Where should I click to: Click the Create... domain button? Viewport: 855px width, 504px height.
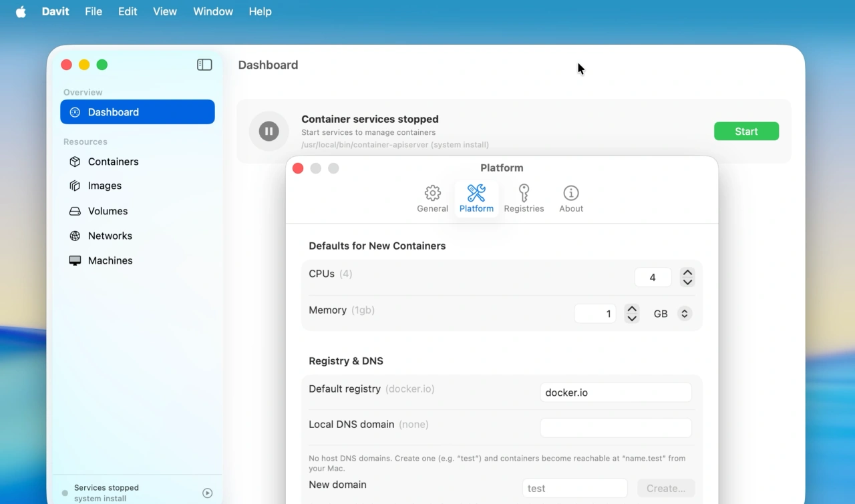666,488
